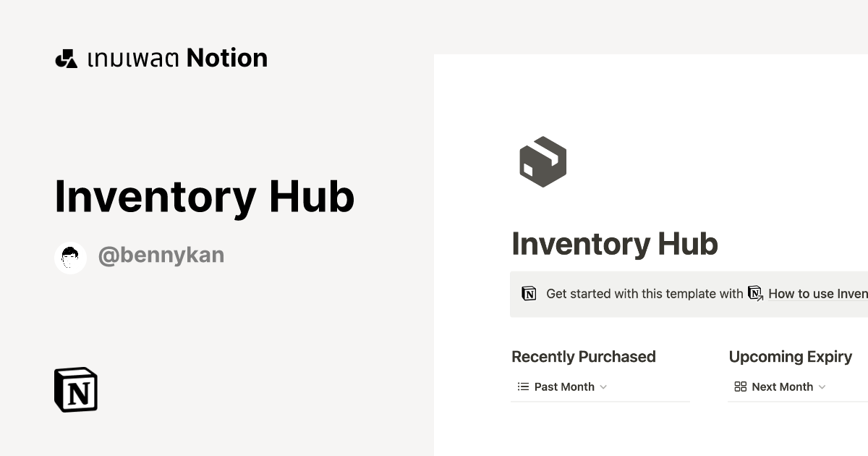This screenshot has width=868, height=456.
Task: Click the Notion page-link icon before the guide link
Action: pyautogui.click(x=754, y=293)
